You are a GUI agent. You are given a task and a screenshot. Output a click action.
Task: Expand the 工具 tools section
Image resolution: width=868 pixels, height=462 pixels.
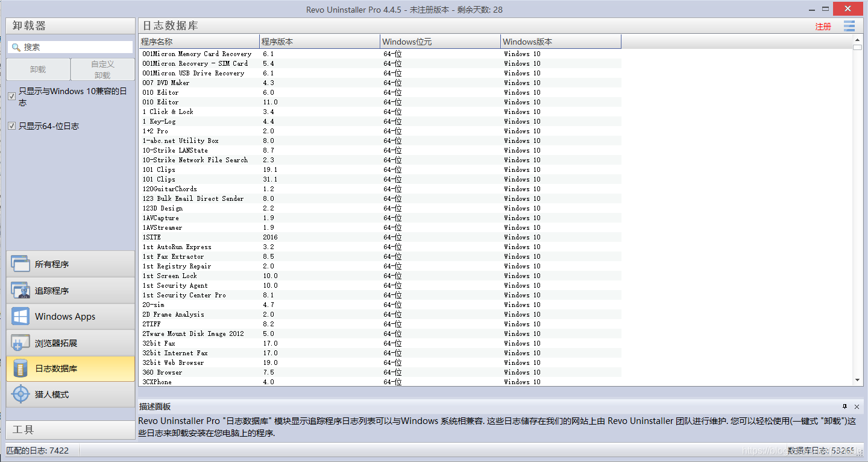71,429
